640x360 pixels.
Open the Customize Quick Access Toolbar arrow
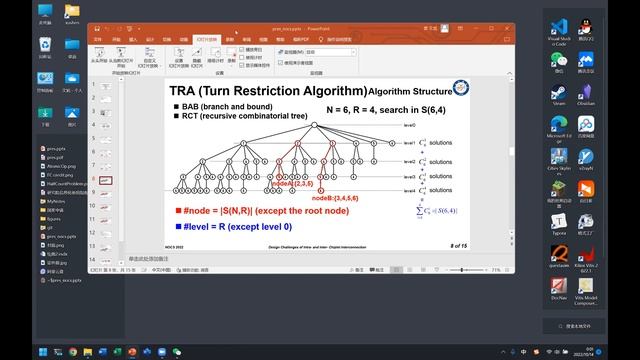click(x=139, y=29)
